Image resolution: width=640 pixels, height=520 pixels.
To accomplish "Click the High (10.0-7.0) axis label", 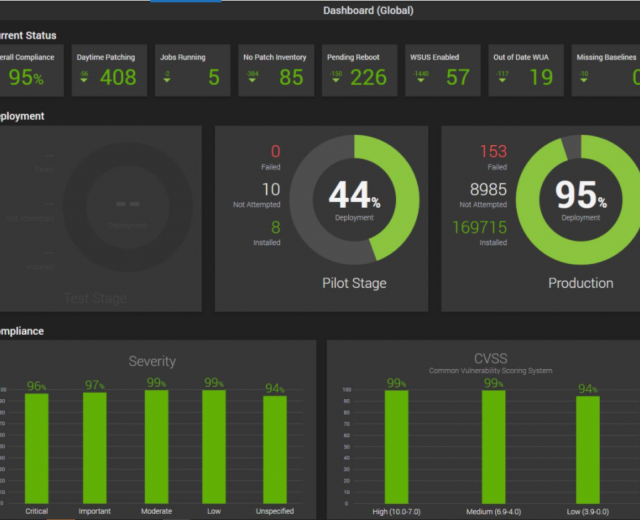I will tap(396, 512).
